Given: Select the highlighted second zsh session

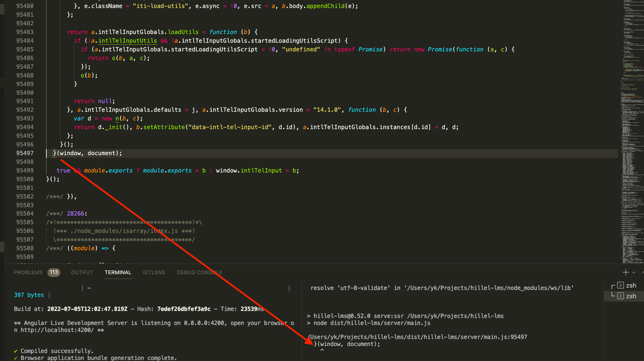Looking at the screenshot, I should (631, 296).
